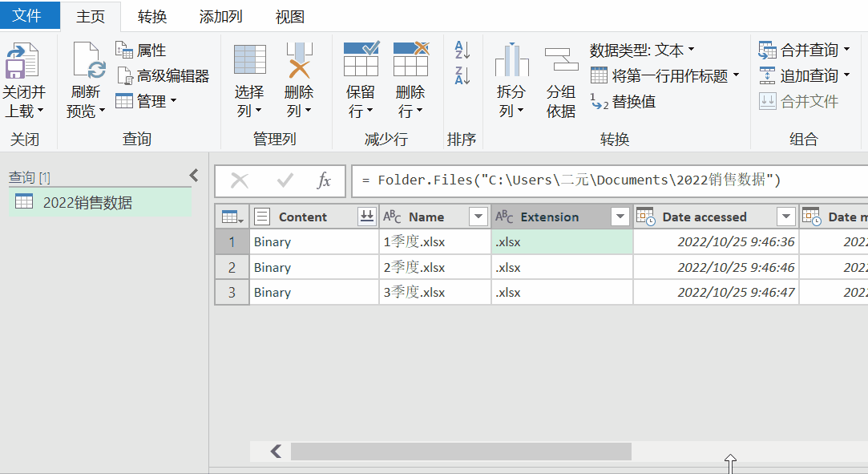Click the Content column combine files icon
The height and width of the screenshot is (474, 868).
point(366,217)
